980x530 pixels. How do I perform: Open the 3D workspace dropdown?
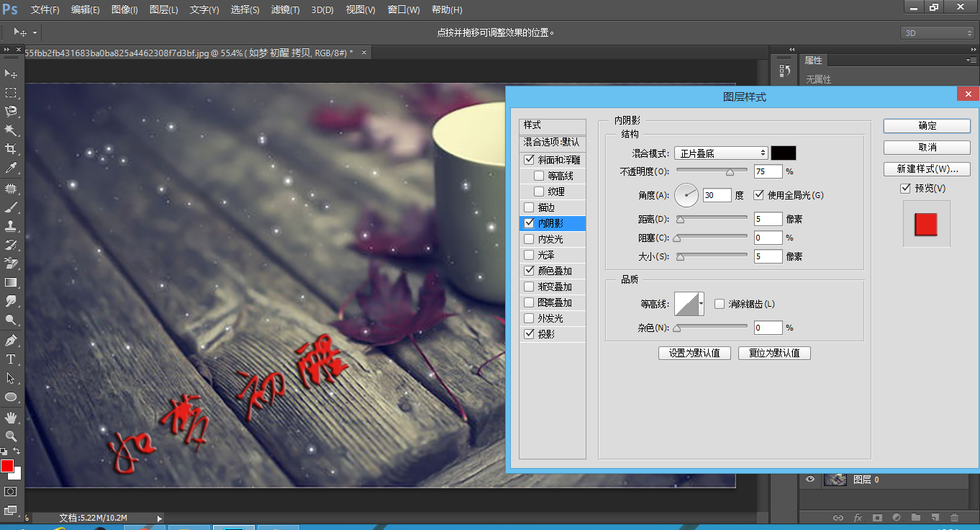pyautogui.click(x=938, y=33)
